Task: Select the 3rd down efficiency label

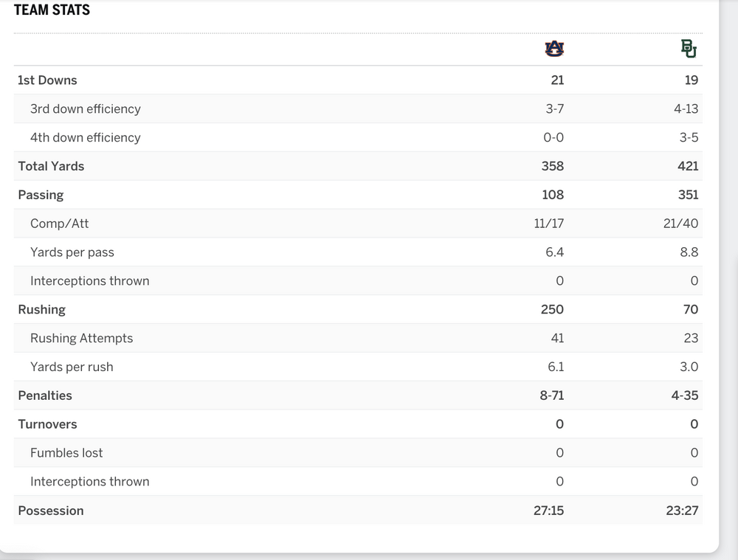Action: point(85,109)
